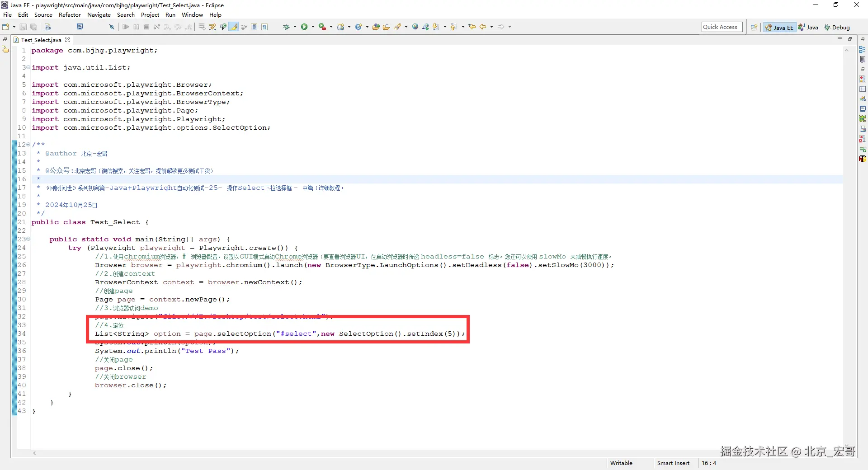Click the New file toolbar icon

(x=6, y=27)
